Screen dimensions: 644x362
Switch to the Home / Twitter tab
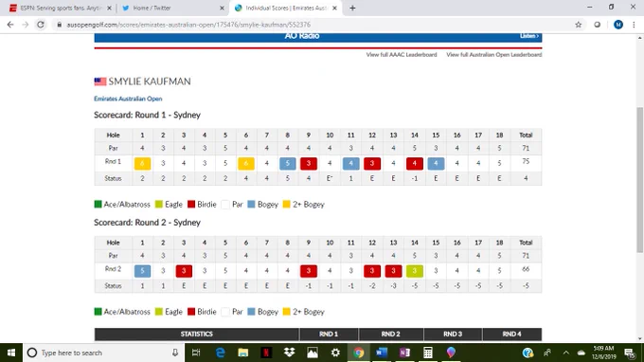172,8
